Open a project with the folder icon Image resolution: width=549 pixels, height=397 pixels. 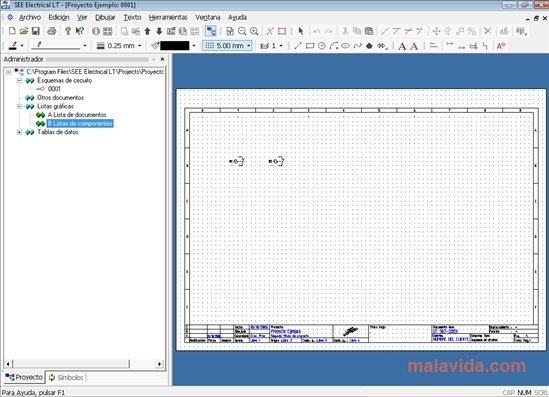click(24, 31)
